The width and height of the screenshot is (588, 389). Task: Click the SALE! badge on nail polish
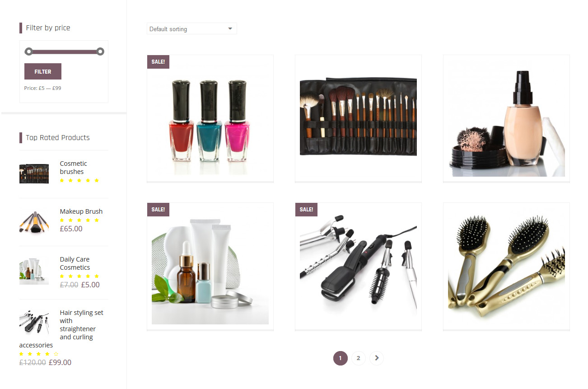click(x=158, y=62)
